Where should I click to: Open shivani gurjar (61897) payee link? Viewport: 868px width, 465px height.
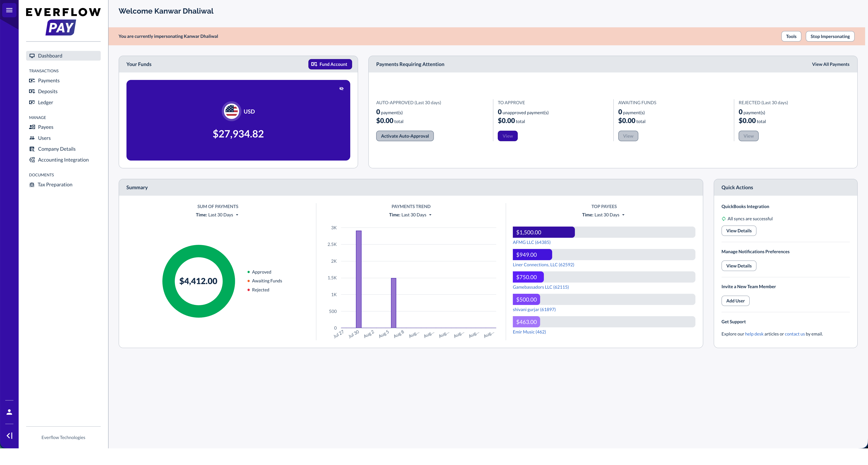click(x=534, y=310)
